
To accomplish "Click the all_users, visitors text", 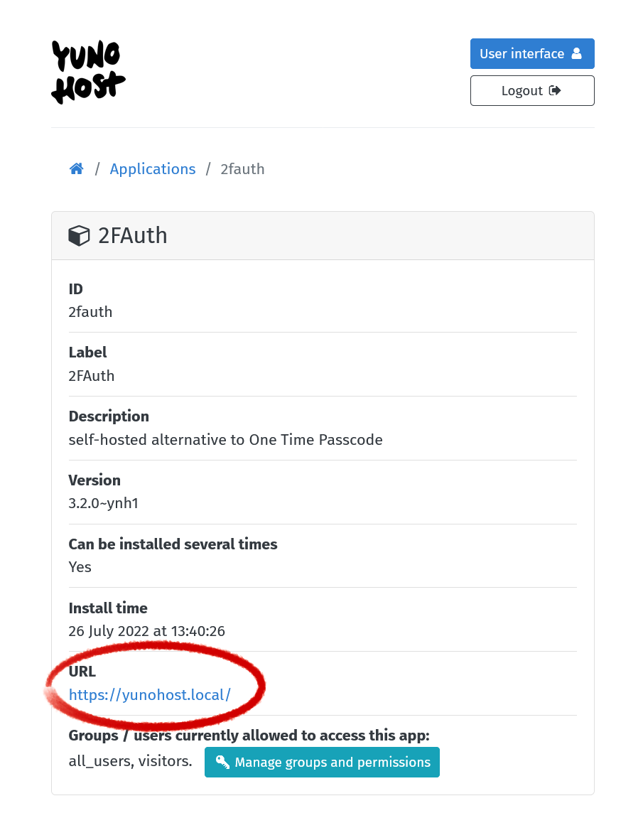I will click(130, 761).
